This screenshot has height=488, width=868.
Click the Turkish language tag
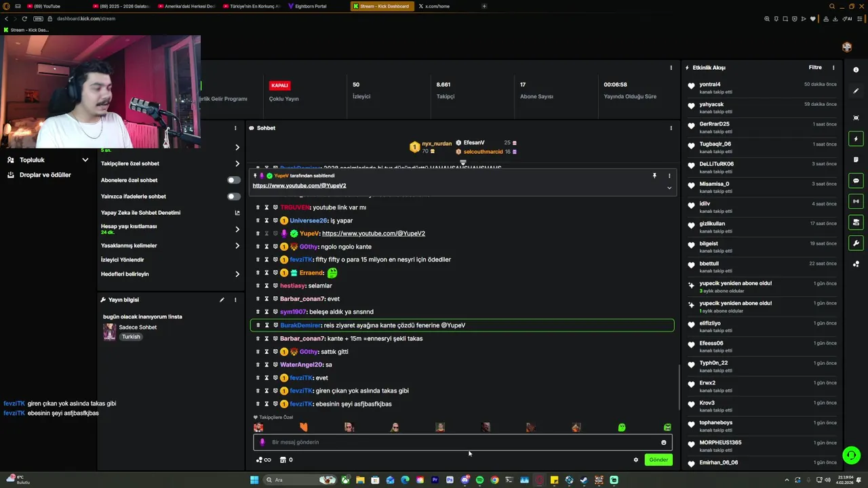[131, 337]
